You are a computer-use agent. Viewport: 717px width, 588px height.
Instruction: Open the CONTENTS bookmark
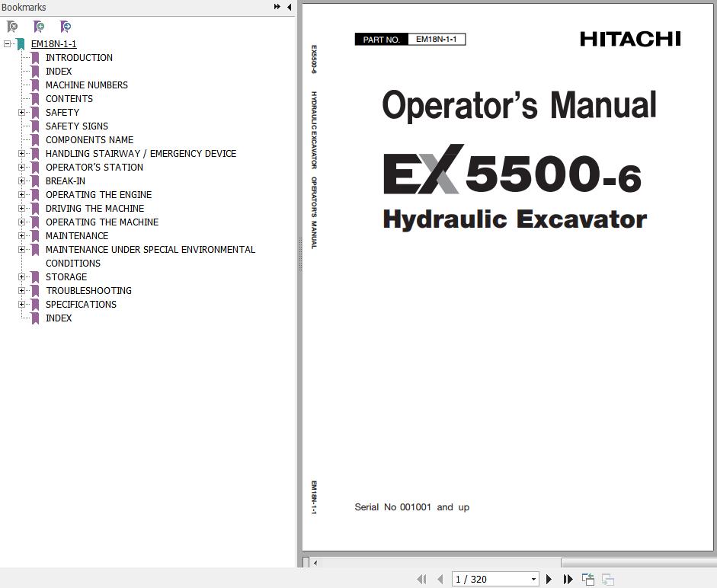(69, 99)
